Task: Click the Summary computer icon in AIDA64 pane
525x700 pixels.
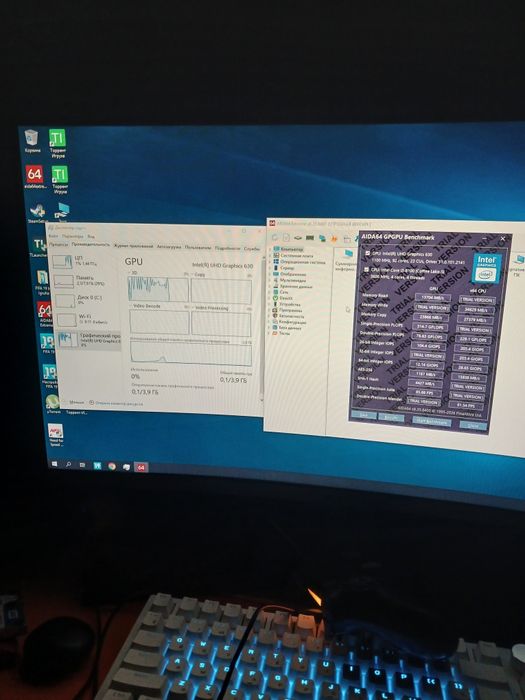Action: tap(349, 254)
